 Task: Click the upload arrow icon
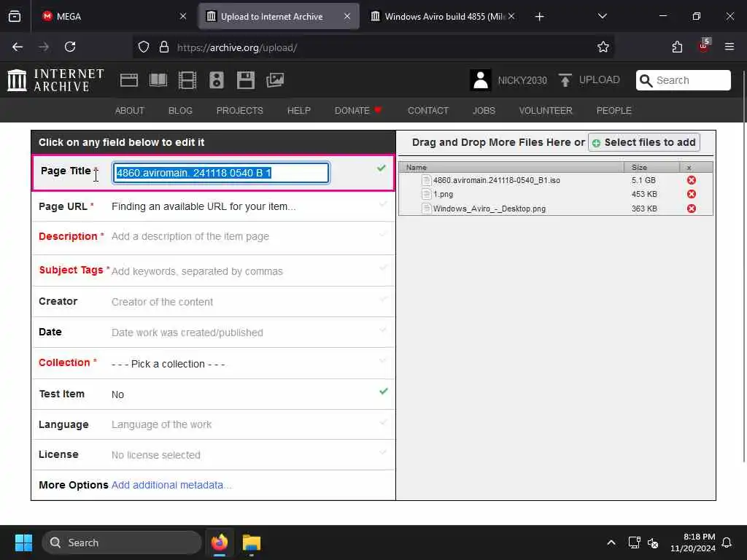pos(565,80)
